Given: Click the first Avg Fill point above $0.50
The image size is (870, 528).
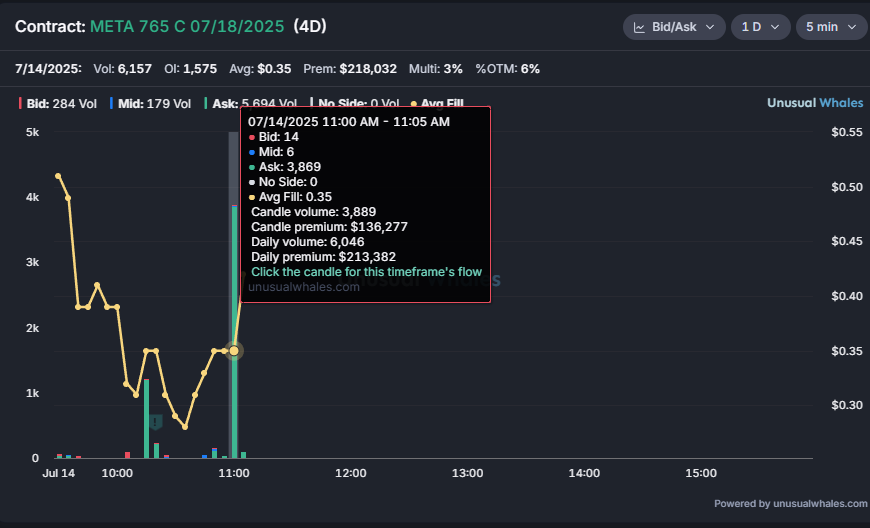Looking at the screenshot, I should [58, 176].
